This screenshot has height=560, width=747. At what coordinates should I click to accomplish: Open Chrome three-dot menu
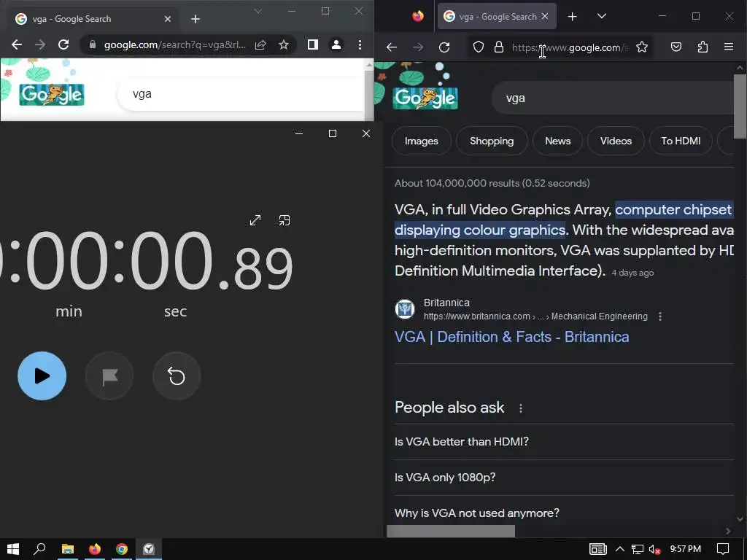point(360,44)
